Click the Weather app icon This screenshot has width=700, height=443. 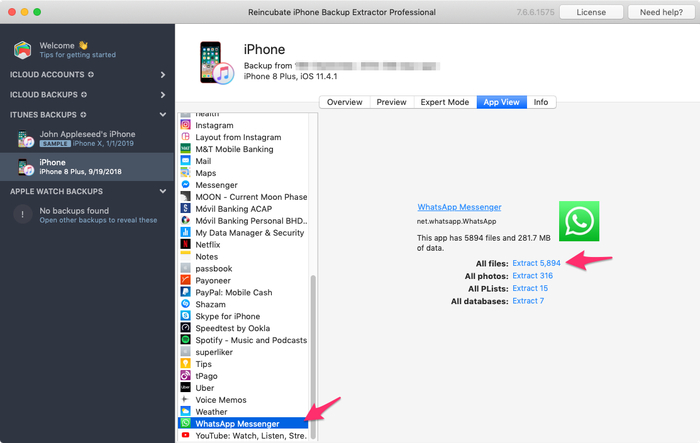coord(185,411)
